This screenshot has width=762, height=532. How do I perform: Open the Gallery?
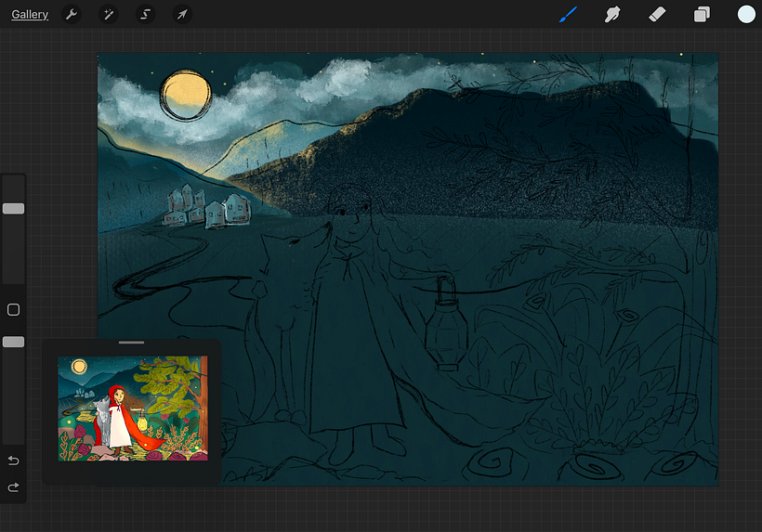tap(30, 15)
